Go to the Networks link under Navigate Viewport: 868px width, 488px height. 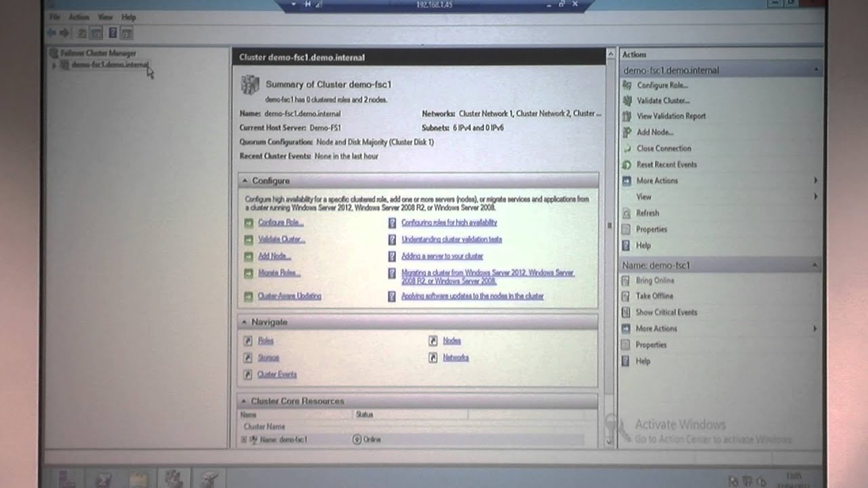[456, 358]
